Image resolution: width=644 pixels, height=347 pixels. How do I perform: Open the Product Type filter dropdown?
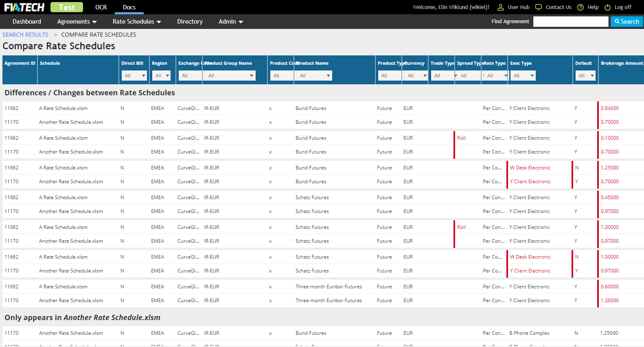[x=390, y=76]
